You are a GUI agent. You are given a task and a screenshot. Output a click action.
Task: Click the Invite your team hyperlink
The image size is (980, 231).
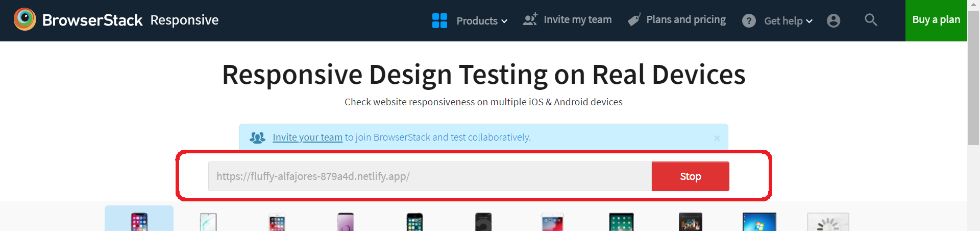(x=307, y=137)
